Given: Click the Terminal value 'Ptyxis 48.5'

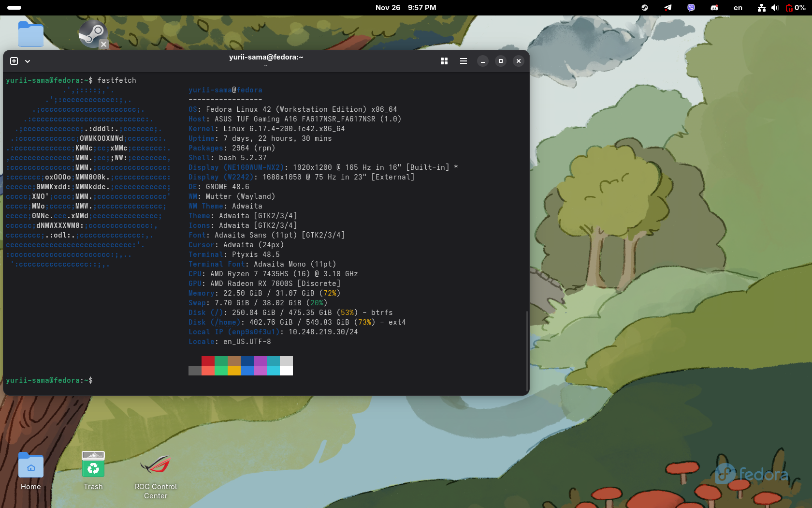Looking at the screenshot, I should [x=256, y=254].
